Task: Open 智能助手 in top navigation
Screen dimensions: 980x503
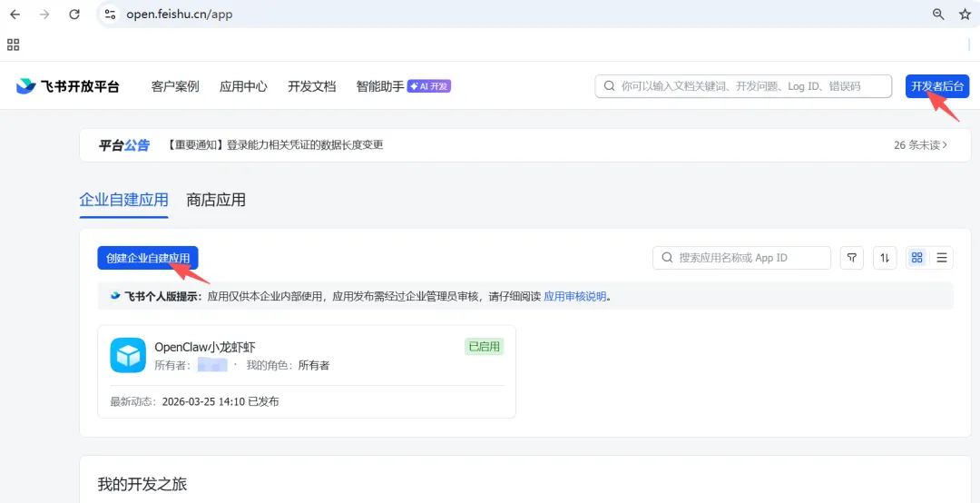Action: [x=380, y=86]
